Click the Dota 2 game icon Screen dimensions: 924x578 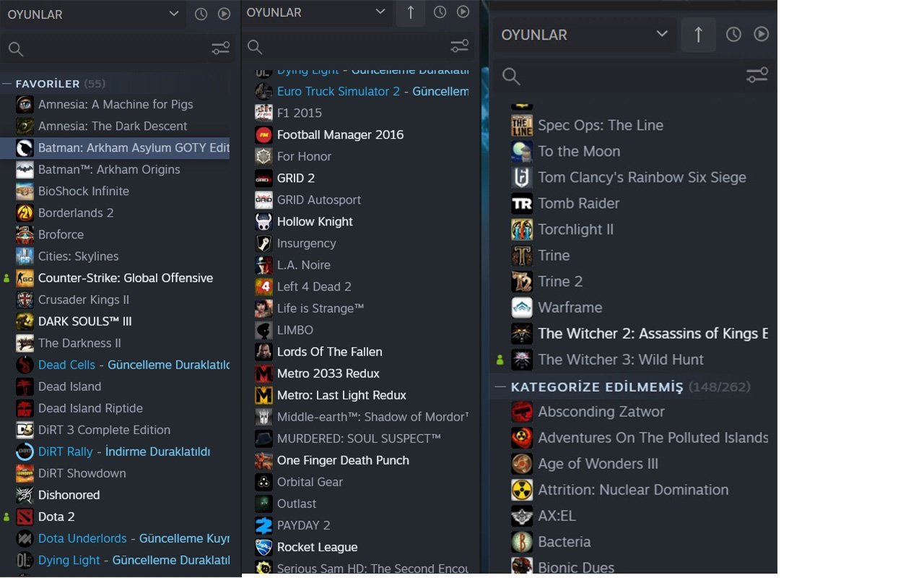(x=25, y=517)
